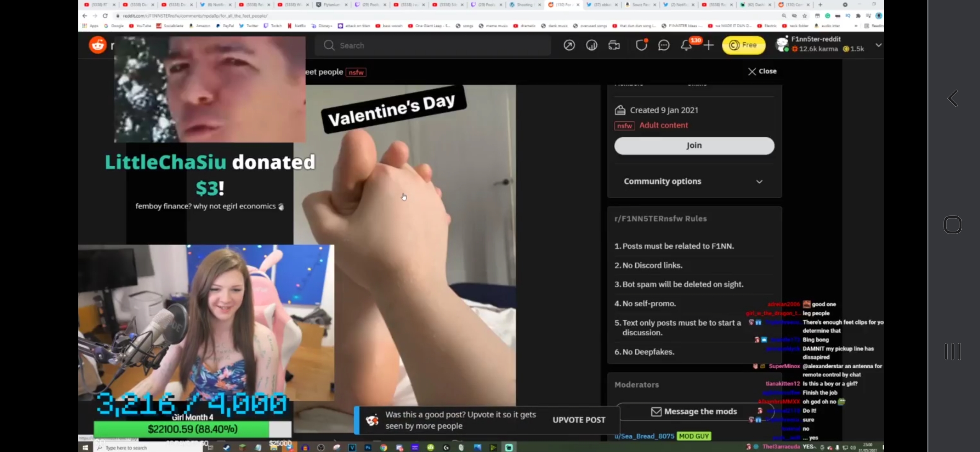
Task: Open the Twitch bookmark
Action: pyautogui.click(x=273, y=26)
